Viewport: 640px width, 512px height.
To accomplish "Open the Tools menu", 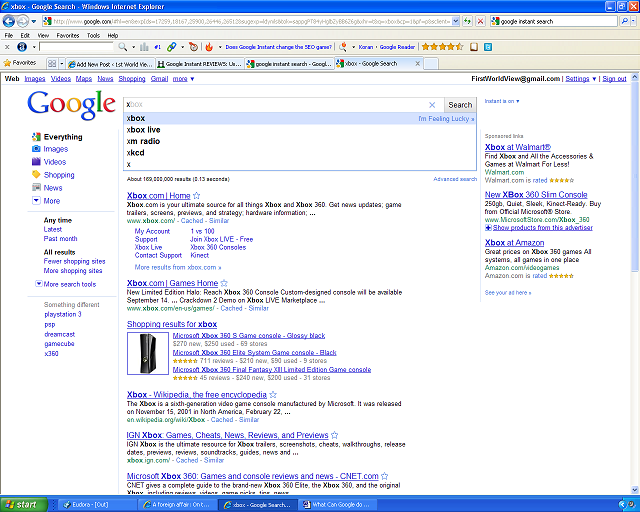I will (93, 36).
